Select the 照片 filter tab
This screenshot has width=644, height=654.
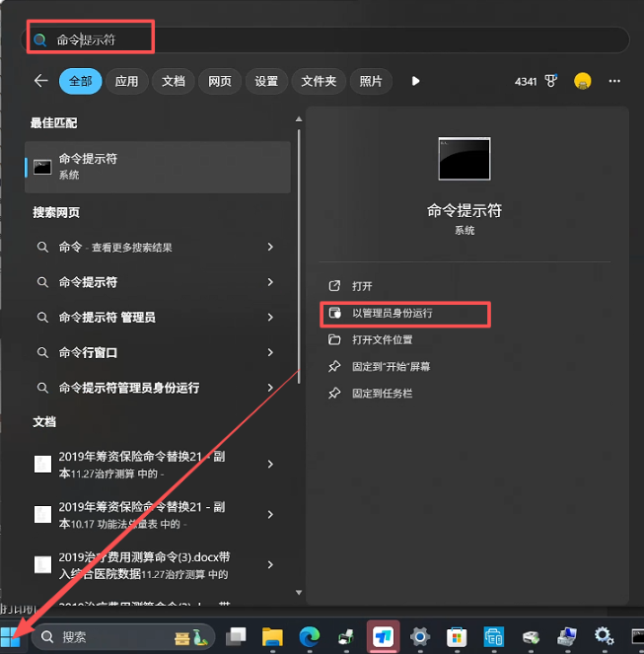(371, 81)
